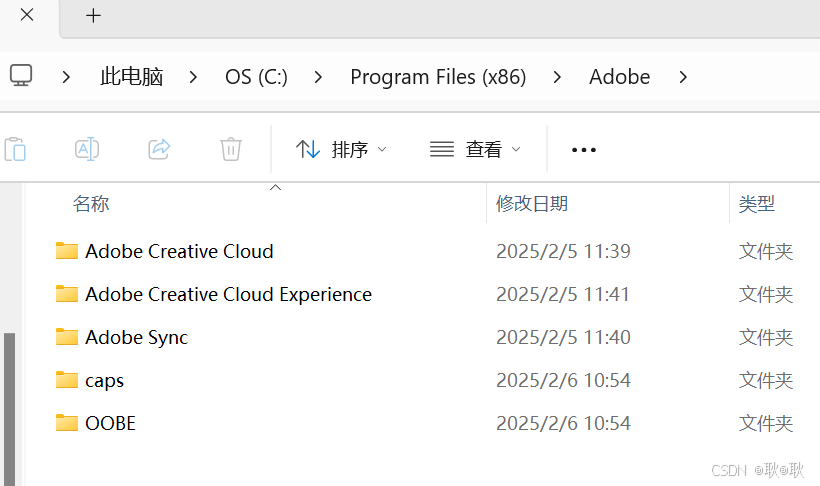
Task: Open a new tab with plus button
Action: [x=93, y=15]
